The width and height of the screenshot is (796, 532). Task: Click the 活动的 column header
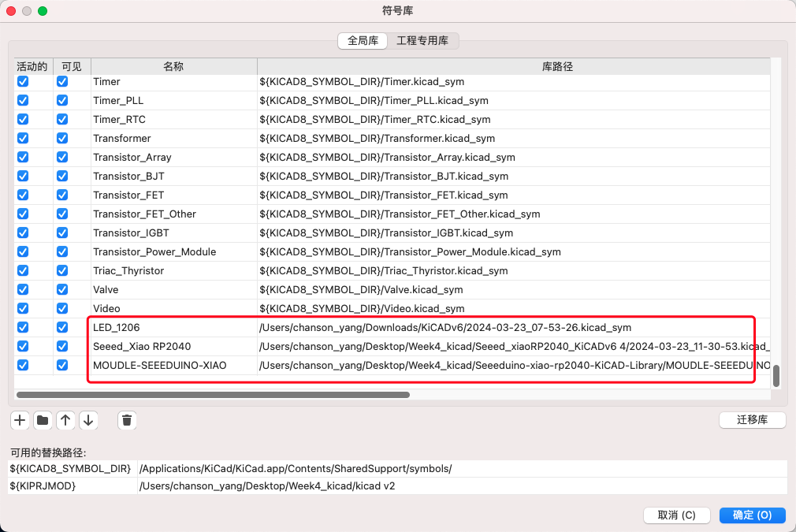click(x=34, y=66)
